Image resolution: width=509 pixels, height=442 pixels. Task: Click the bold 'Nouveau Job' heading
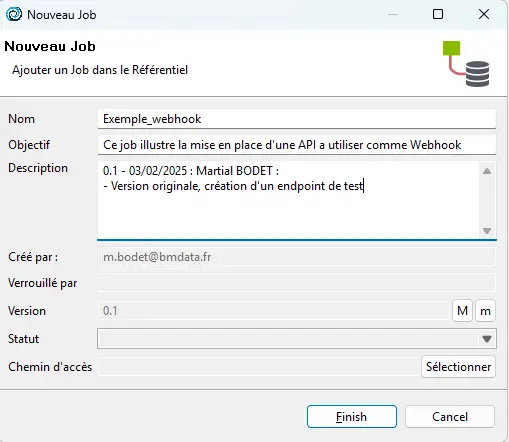(50, 46)
